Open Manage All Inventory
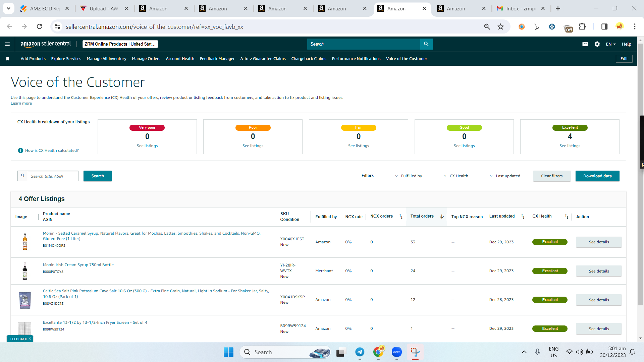Screen dimensions: 644x362 coord(106,59)
